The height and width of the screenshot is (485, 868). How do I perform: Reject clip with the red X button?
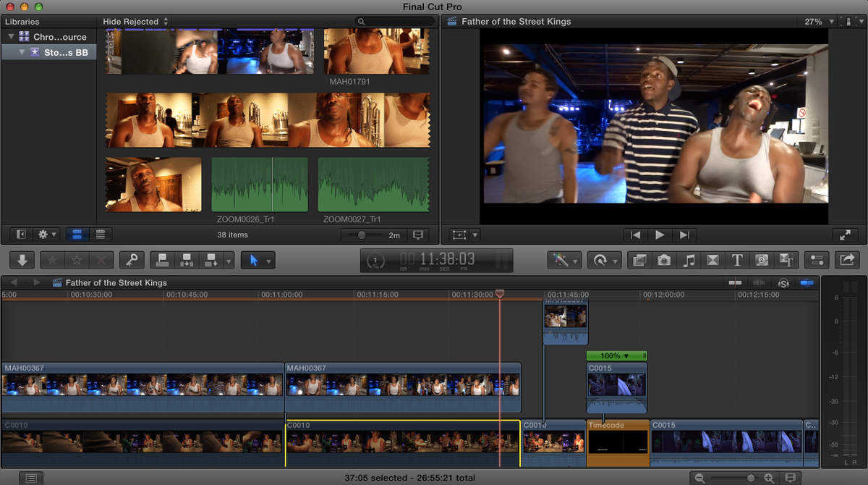[x=101, y=261]
